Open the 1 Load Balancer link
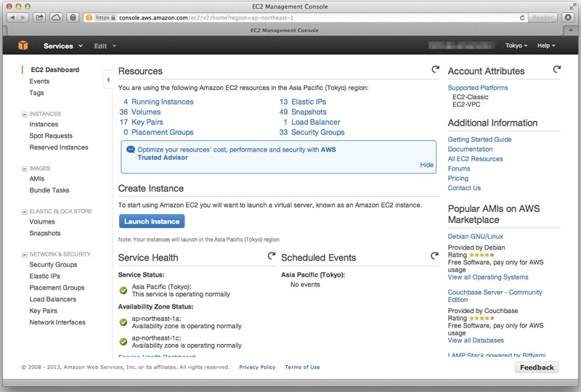 click(x=312, y=122)
